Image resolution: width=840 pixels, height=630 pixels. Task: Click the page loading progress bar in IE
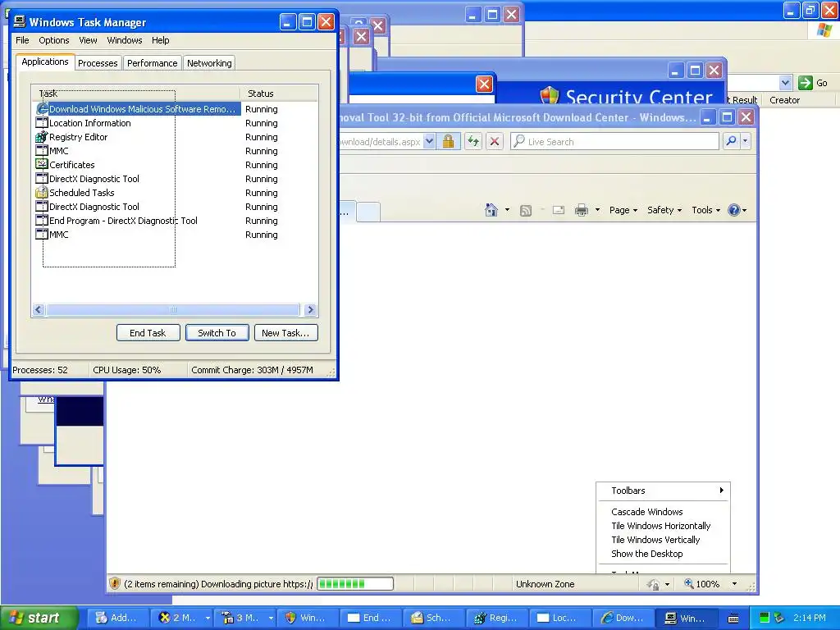click(355, 584)
